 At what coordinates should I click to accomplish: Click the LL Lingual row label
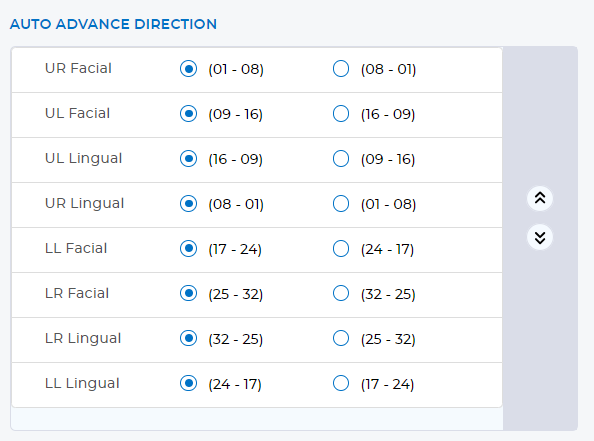pos(82,383)
